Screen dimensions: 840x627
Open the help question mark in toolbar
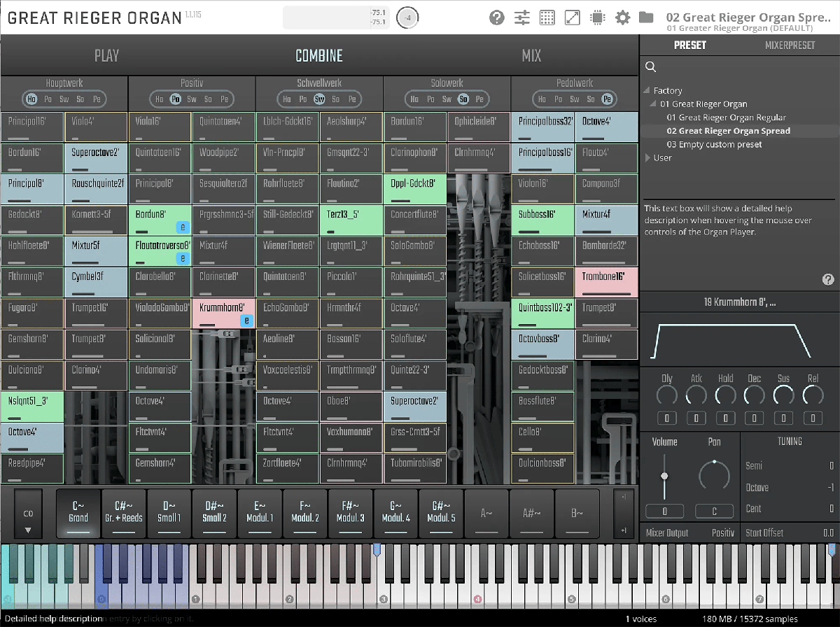[x=497, y=17]
